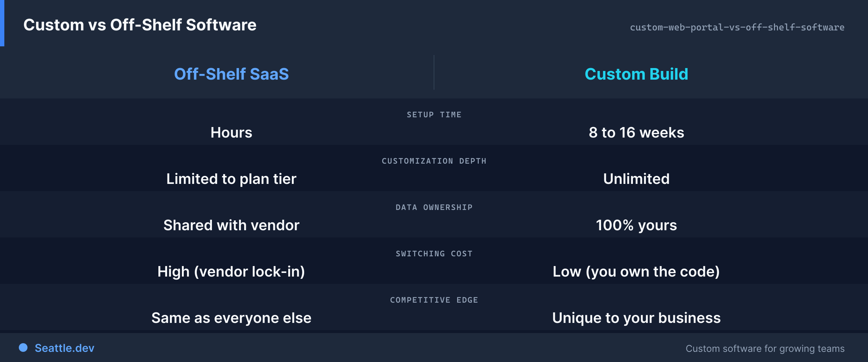Click the CUSTOMIZATION DEPTH row label
The width and height of the screenshot is (868, 362).
pyautogui.click(x=434, y=161)
